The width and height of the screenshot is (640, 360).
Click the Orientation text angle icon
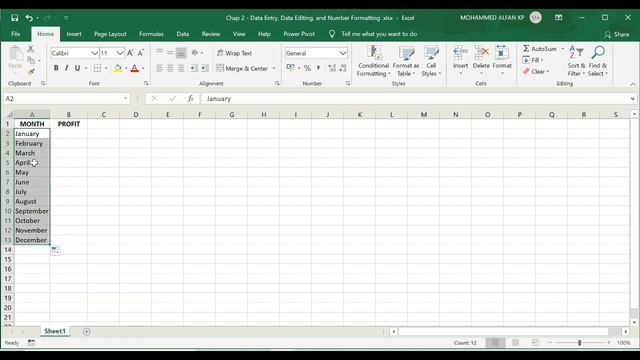click(195, 53)
